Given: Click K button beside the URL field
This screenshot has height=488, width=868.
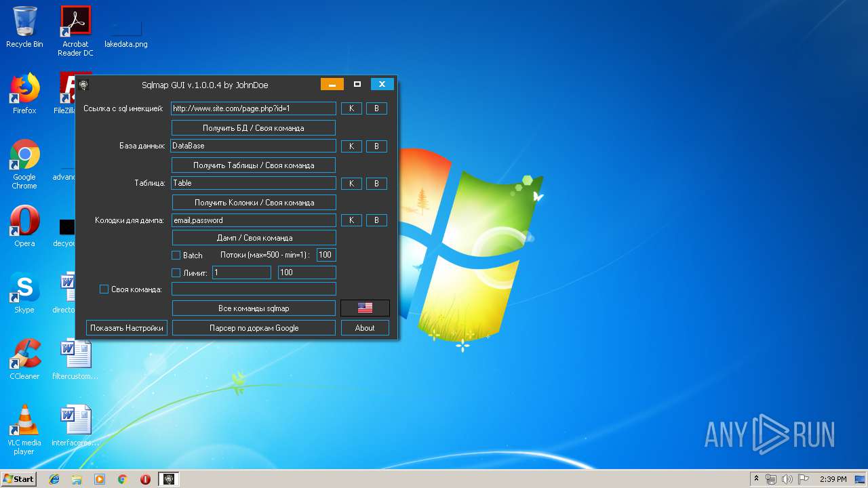Looking at the screenshot, I should pyautogui.click(x=351, y=108).
